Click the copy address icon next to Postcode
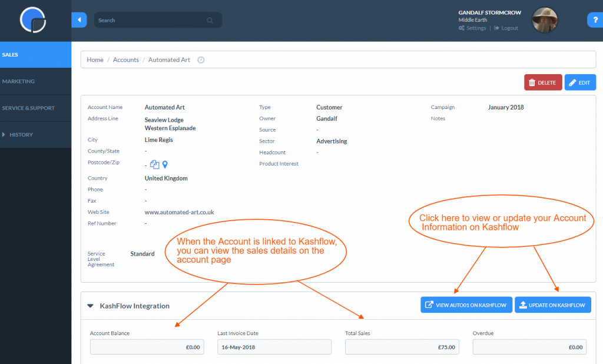This screenshot has width=603, height=364. [154, 164]
